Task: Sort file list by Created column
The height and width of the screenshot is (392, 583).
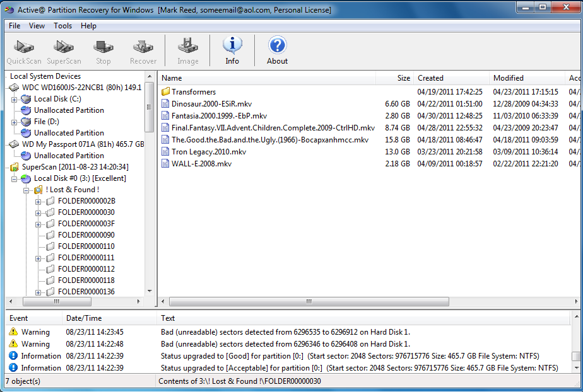Action: pos(451,78)
